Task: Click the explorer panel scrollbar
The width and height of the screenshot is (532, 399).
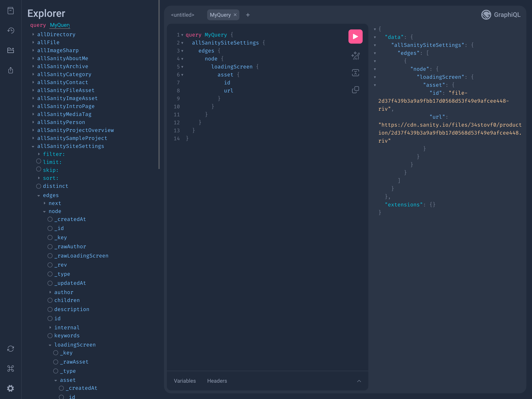Action: [159, 84]
